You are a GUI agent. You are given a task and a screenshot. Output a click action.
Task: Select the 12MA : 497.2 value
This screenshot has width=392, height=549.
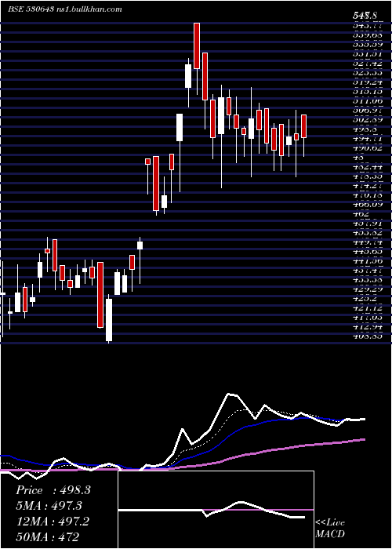pyautogui.click(x=53, y=522)
